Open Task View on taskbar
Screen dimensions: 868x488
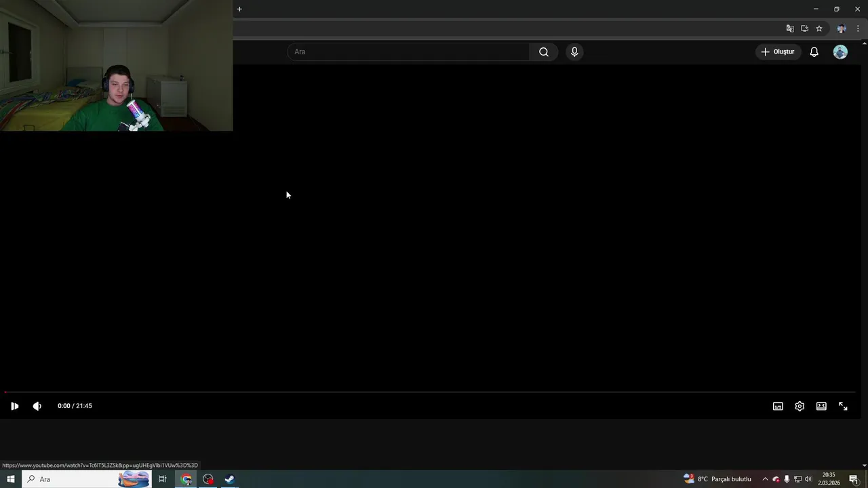163,479
